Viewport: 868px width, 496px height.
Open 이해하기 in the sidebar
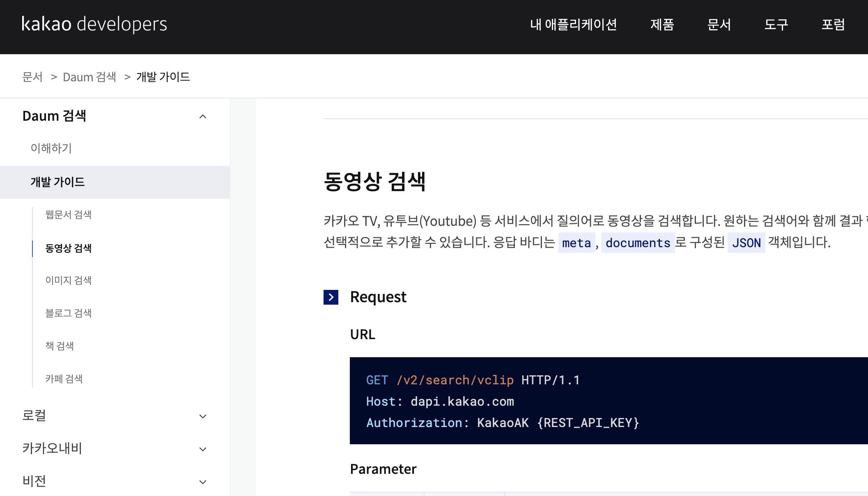point(51,148)
